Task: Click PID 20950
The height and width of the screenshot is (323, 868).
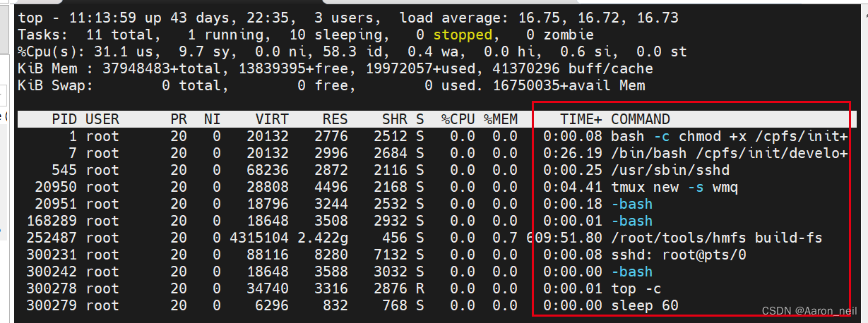Action: [56, 187]
